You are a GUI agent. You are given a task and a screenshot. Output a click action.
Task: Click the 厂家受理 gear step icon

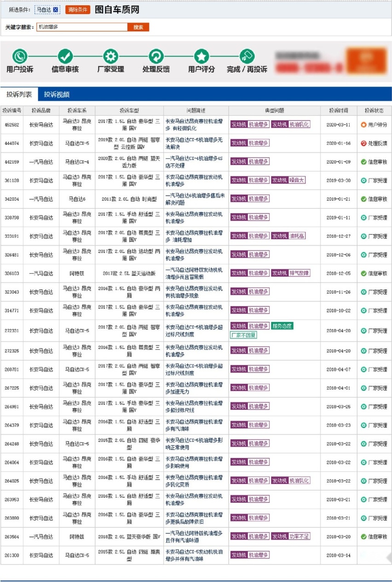110,57
